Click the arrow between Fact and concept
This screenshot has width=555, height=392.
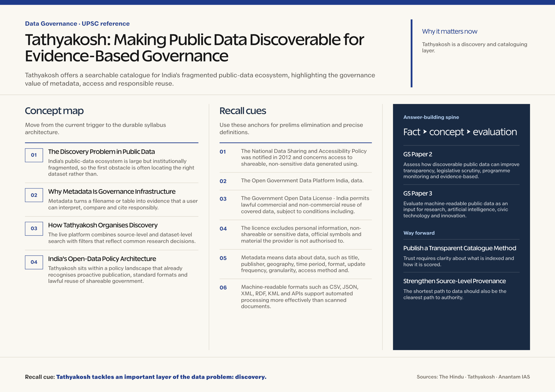coord(425,132)
